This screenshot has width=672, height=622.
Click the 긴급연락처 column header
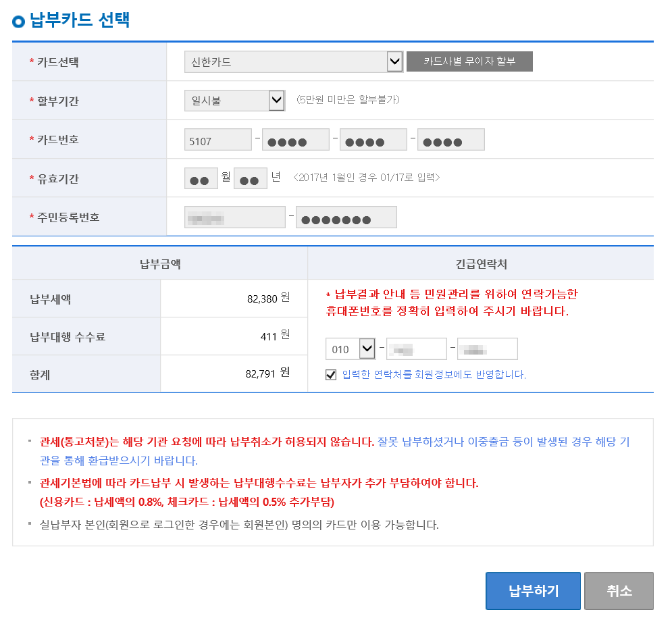click(481, 264)
